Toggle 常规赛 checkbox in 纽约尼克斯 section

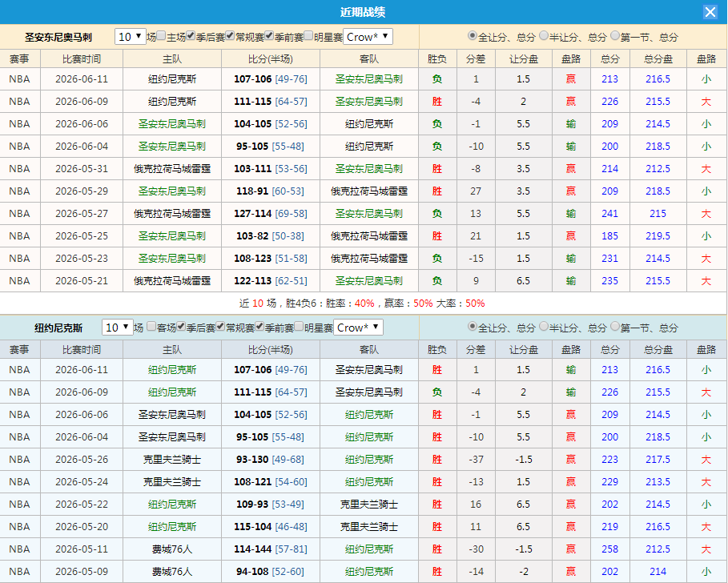click(x=220, y=326)
